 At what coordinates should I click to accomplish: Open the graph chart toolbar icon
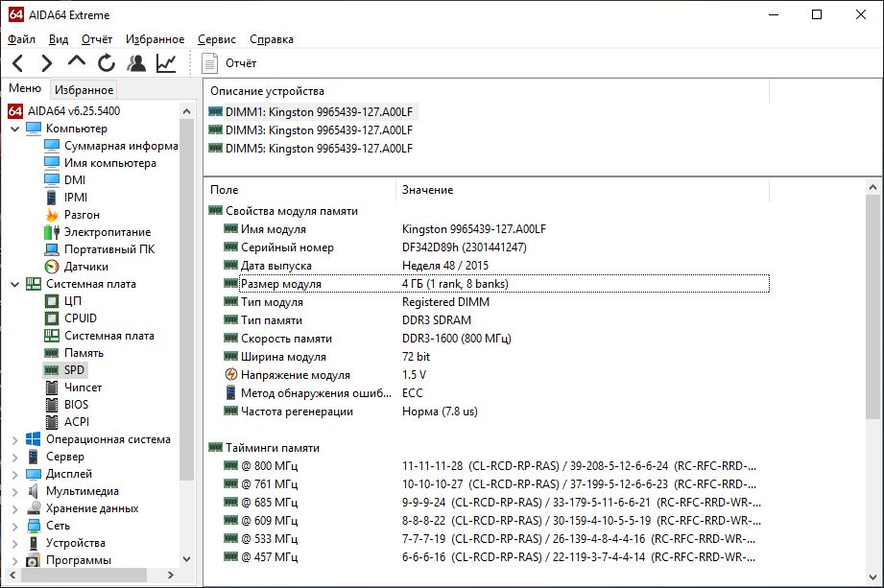(166, 63)
